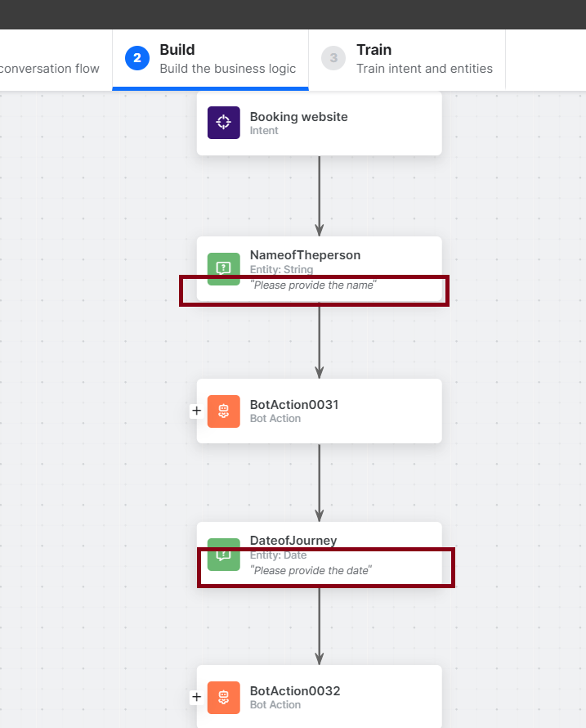Open the BotAction0032 node label
Viewport: 586px width, 728px height.
click(294, 690)
